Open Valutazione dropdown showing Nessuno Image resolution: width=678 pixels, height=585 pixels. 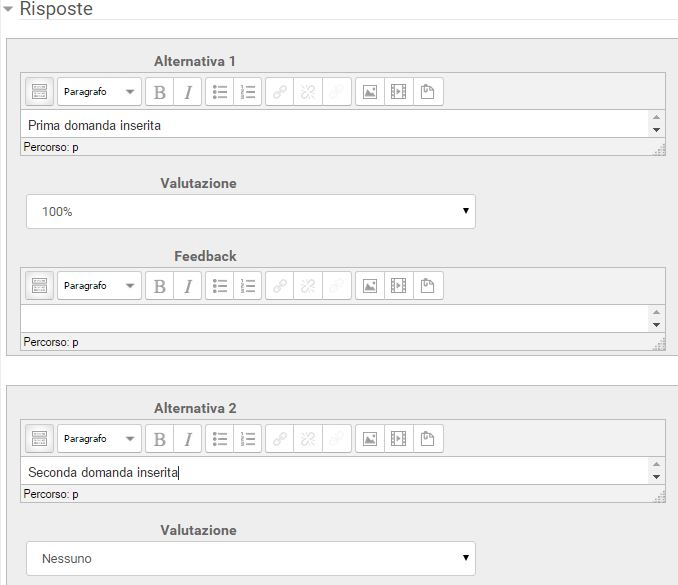tap(251, 558)
